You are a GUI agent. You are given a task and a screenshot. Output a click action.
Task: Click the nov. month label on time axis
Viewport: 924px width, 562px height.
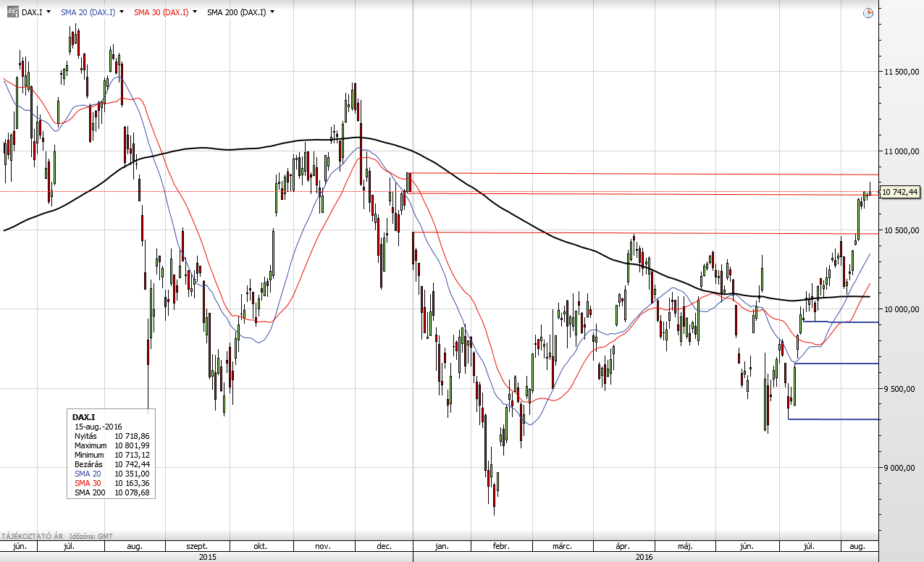click(x=324, y=546)
